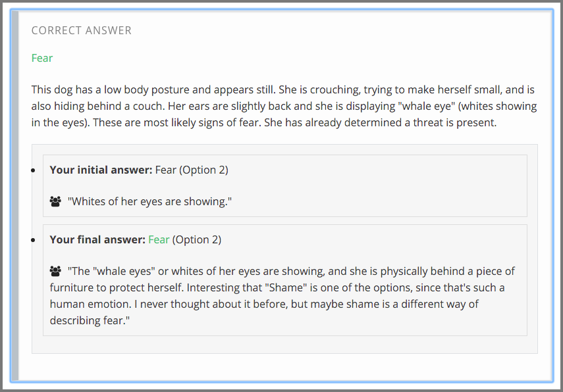Viewport: 563px width, 392px height.
Task: Click the quote 'Whites of her eyes are showing.'
Action: pos(150,201)
